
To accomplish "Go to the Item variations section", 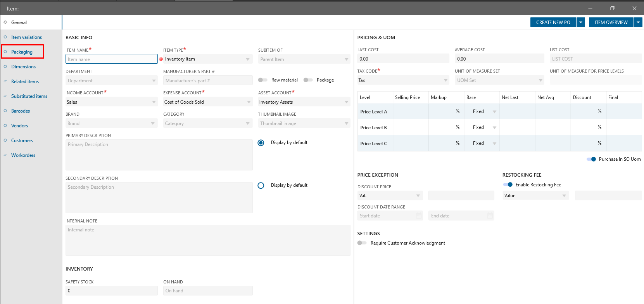I will coord(26,37).
